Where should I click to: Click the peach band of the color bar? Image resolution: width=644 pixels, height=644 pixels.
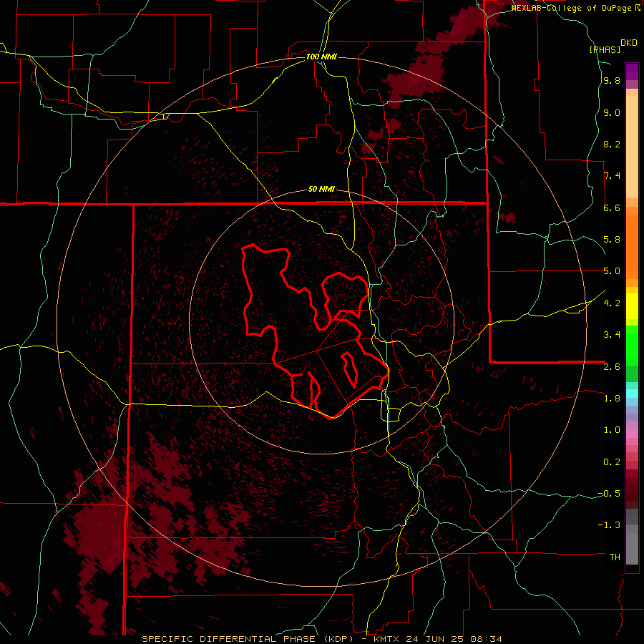click(x=632, y=147)
